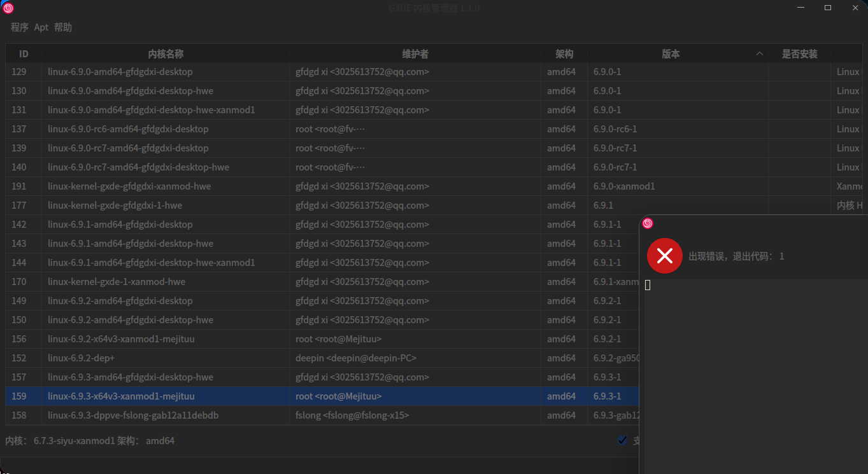868x474 pixels.
Task: Close the GXDE kernel manager window
Action: click(855, 8)
